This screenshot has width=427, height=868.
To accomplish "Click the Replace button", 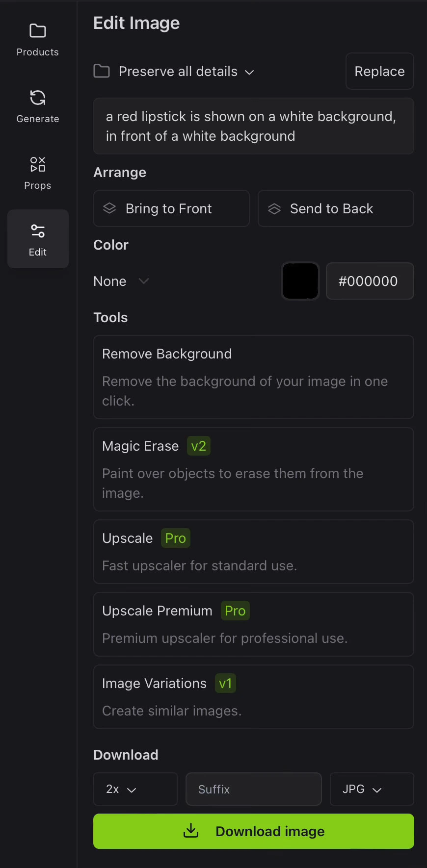I will click(380, 71).
